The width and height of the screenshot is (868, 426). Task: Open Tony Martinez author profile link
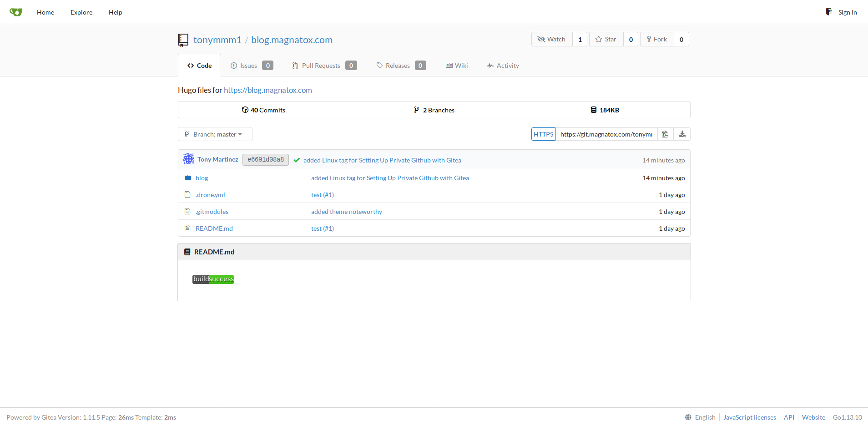(x=217, y=159)
